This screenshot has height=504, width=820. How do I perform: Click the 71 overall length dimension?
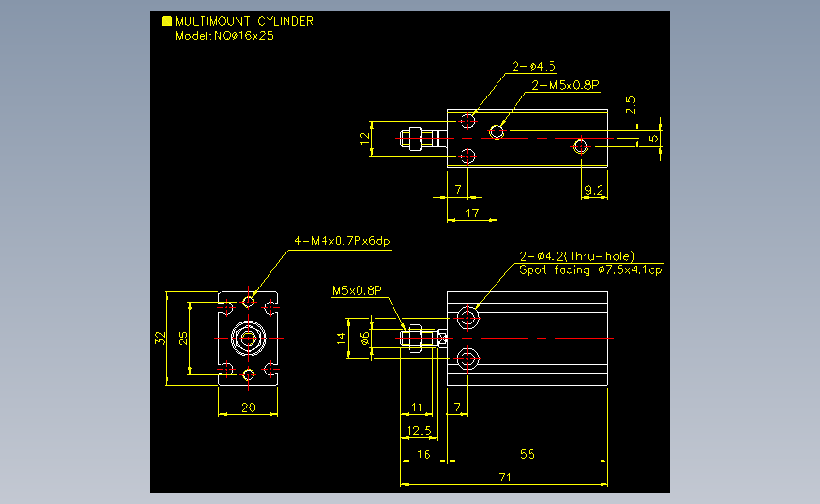click(x=505, y=477)
